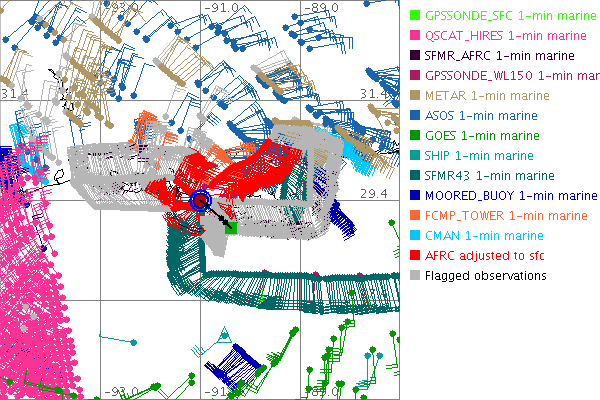Click the -91.0 longitude label at top

pyautogui.click(x=222, y=7)
